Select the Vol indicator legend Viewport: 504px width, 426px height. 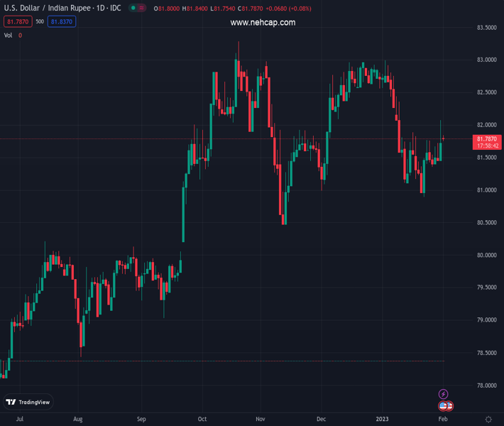[9, 35]
